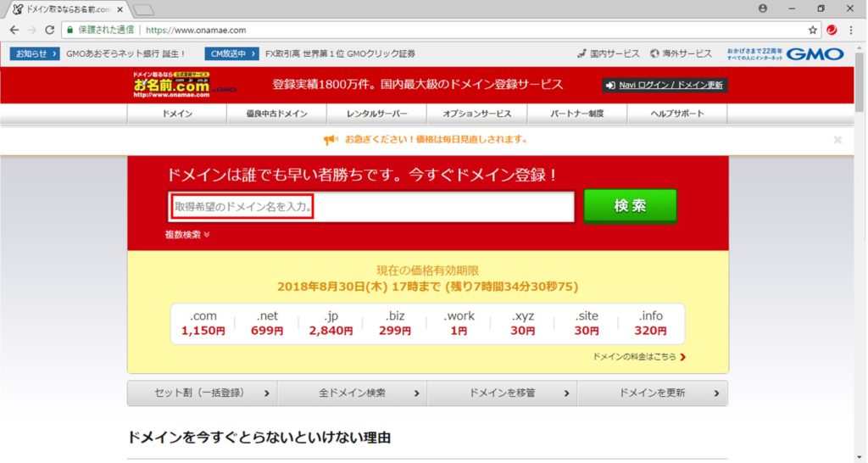
Task: Click the price deadline countdown text
Action: pyautogui.click(x=427, y=287)
